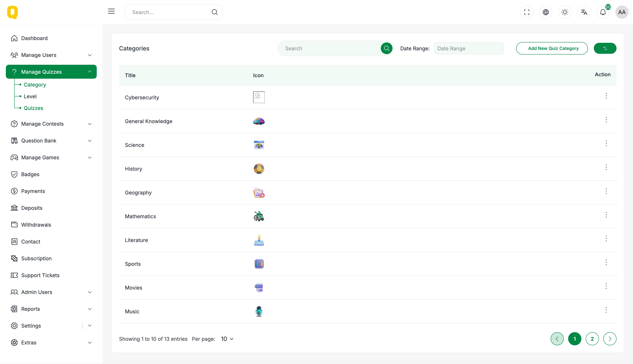Click the hamburger menu icon
Screen dimensions: 633x364
click(111, 11)
